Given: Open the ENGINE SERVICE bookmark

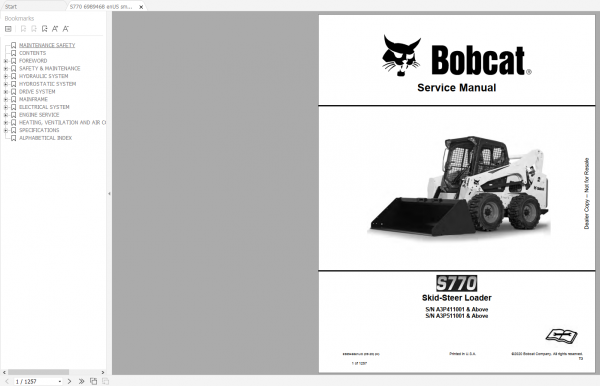Looking at the screenshot, I should [x=39, y=115].
